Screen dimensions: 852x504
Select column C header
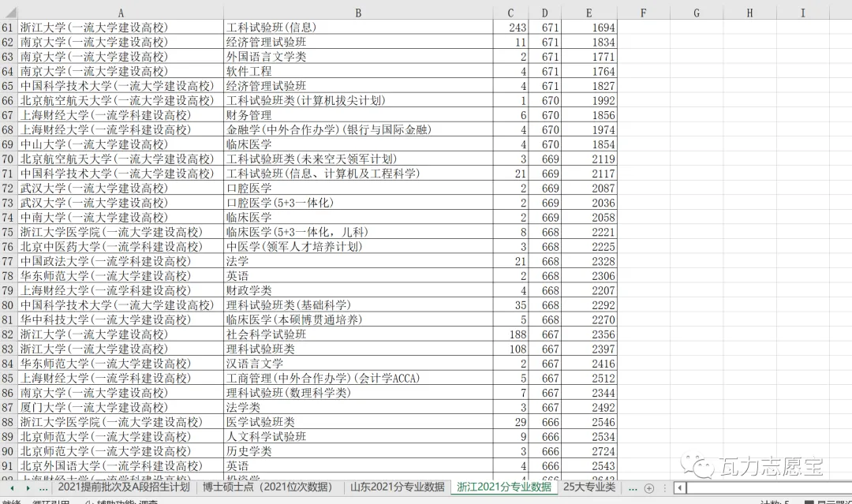click(x=510, y=13)
